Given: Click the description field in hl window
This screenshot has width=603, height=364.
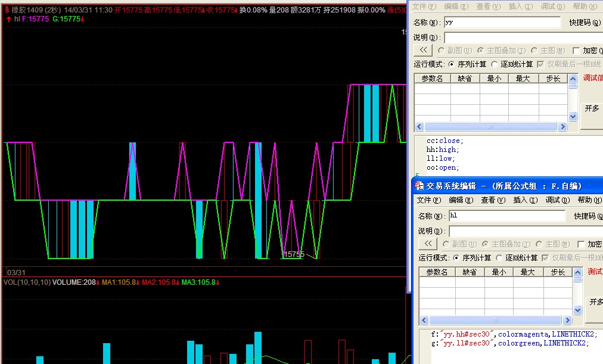Looking at the screenshot, I should (x=526, y=231).
